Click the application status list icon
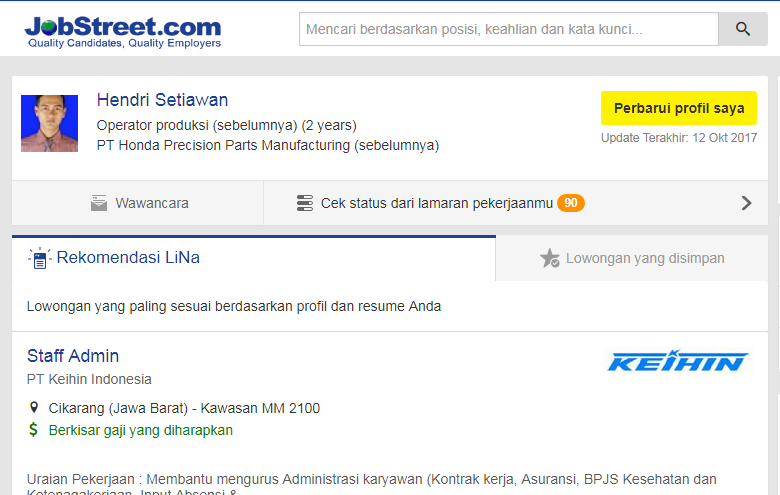Image resolution: width=780 pixels, height=495 pixels. tap(304, 203)
